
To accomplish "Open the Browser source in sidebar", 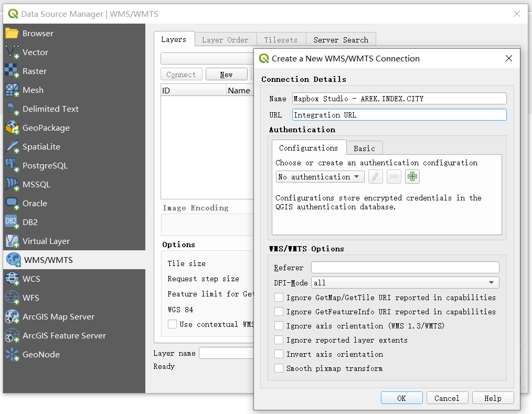I will point(74,33).
